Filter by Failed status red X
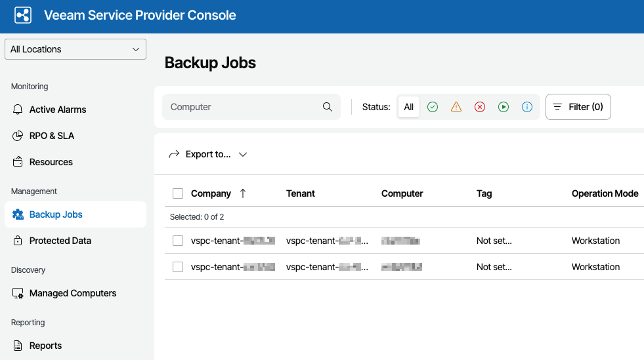 [x=480, y=107]
